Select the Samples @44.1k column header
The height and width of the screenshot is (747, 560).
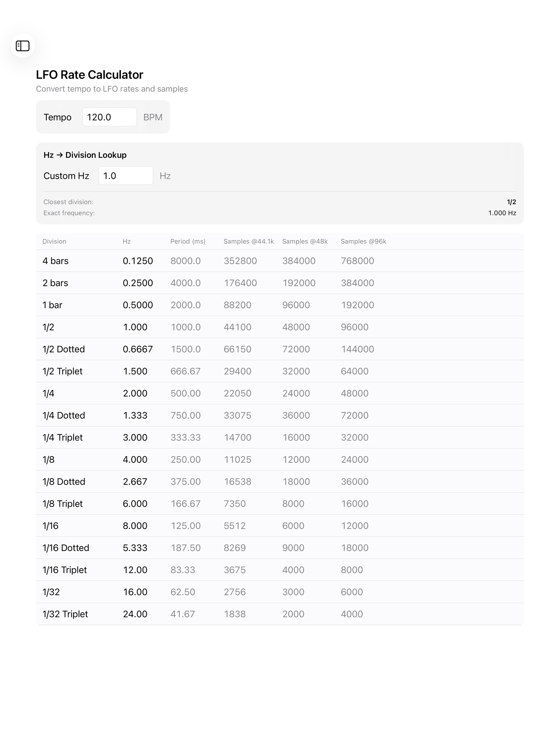(249, 241)
